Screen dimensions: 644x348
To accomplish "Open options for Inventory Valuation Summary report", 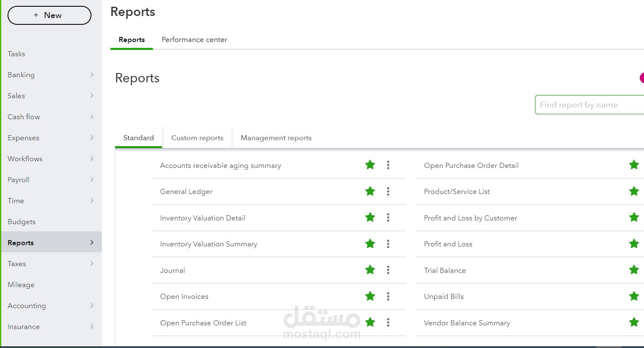I will pyautogui.click(x=388, y=243).
